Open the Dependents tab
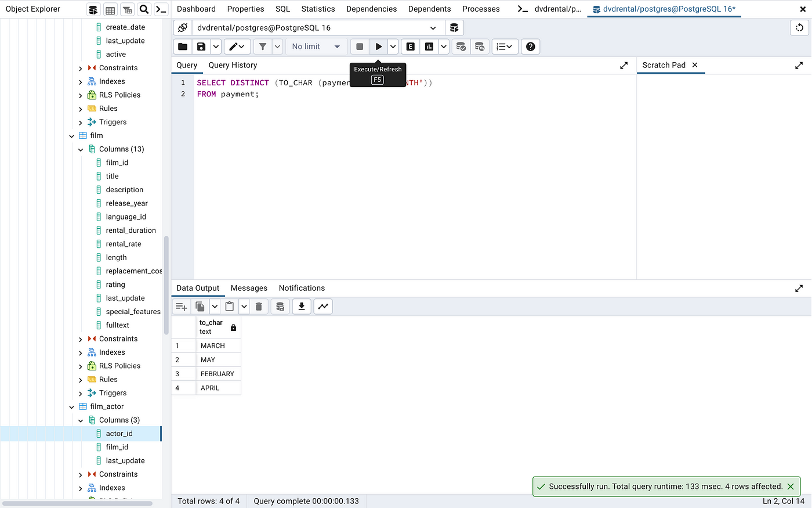 click(430, 9)
